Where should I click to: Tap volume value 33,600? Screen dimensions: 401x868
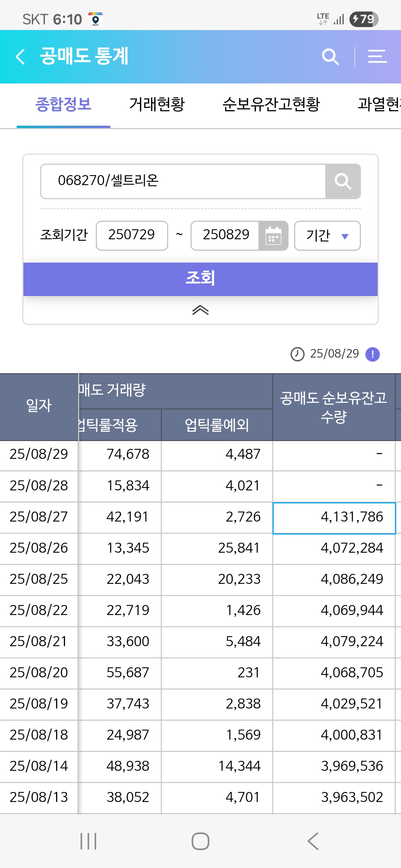click(x=128, y=642)
